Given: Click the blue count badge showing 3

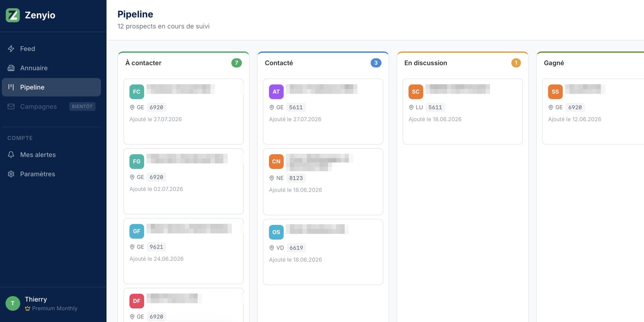Looking at the screenshot, I should pos(376,63).
